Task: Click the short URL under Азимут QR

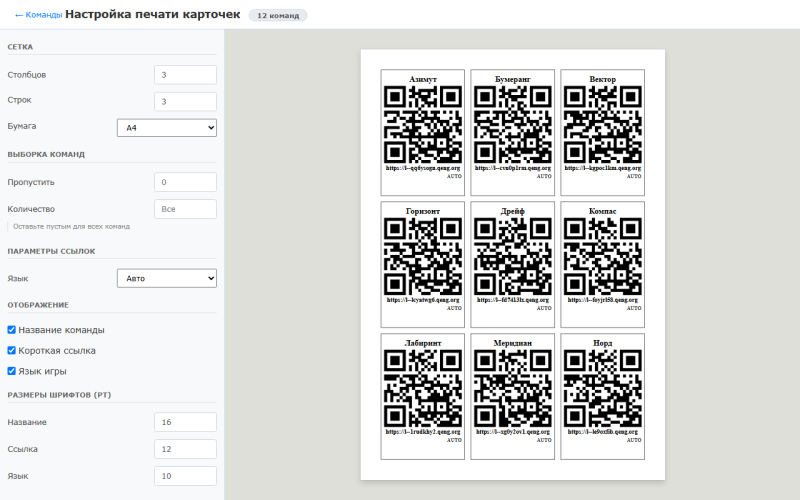Action: (x=423, y=168)
